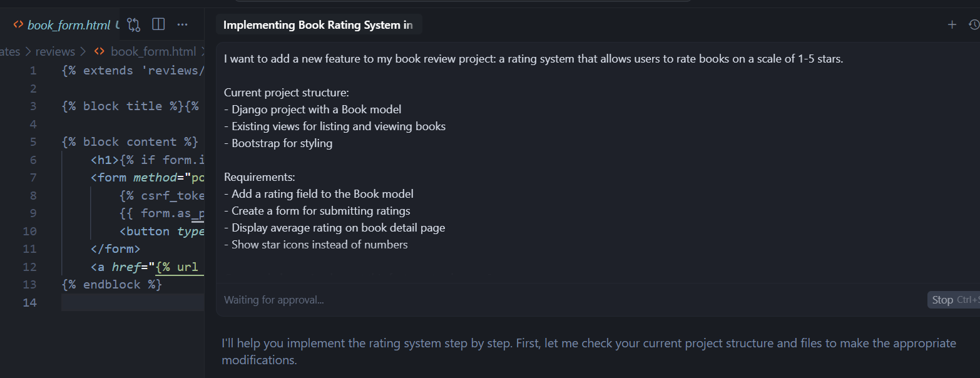Image resolution: width=980 pixels, height=378 pixels.
Task: Split the editor with the split icon
Action: tap(158, 24)
